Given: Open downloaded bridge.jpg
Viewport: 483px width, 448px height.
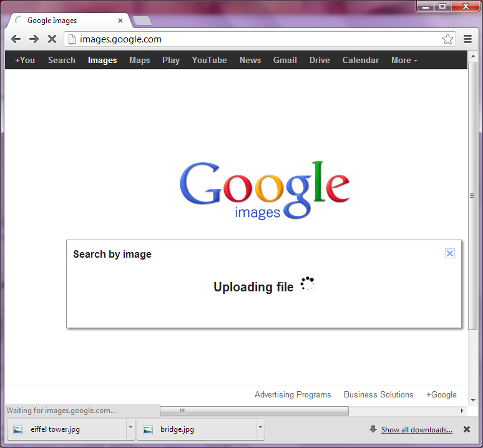Looking at the screenshot, I should [x=197, y=429].
